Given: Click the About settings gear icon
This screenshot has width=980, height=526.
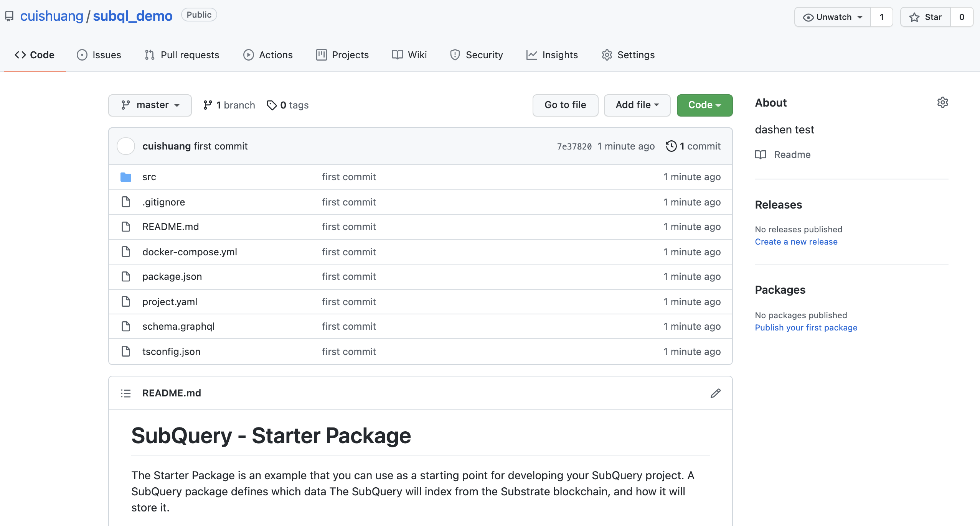Looking at the screenshot, I should pyautogui.click(x=942, y=102).
